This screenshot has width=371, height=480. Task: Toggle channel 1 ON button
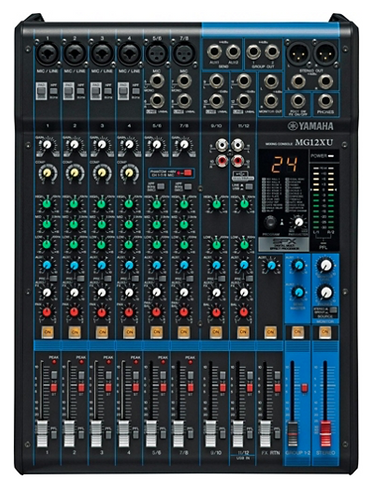48,332
